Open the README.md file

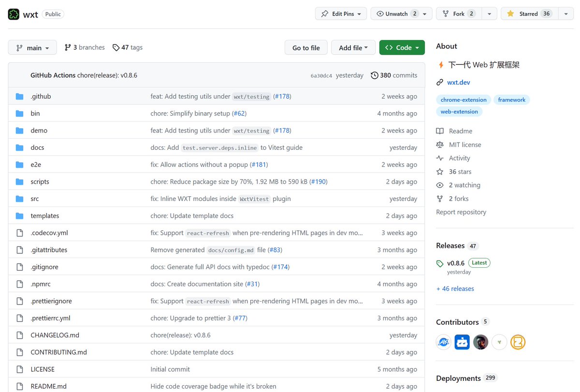(x=48, y=386)
